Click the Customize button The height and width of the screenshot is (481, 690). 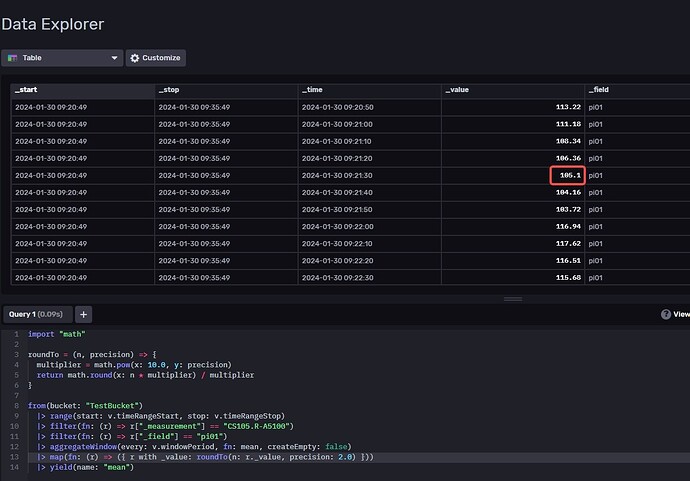pyautogui.click(x=156, y=58)
